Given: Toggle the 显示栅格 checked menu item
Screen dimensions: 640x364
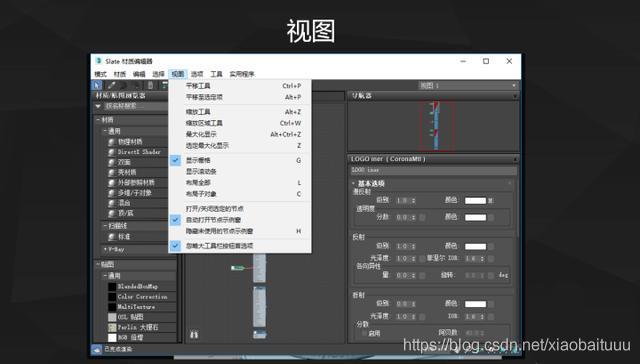Looking at the screenshot, I should pos(240,160).
